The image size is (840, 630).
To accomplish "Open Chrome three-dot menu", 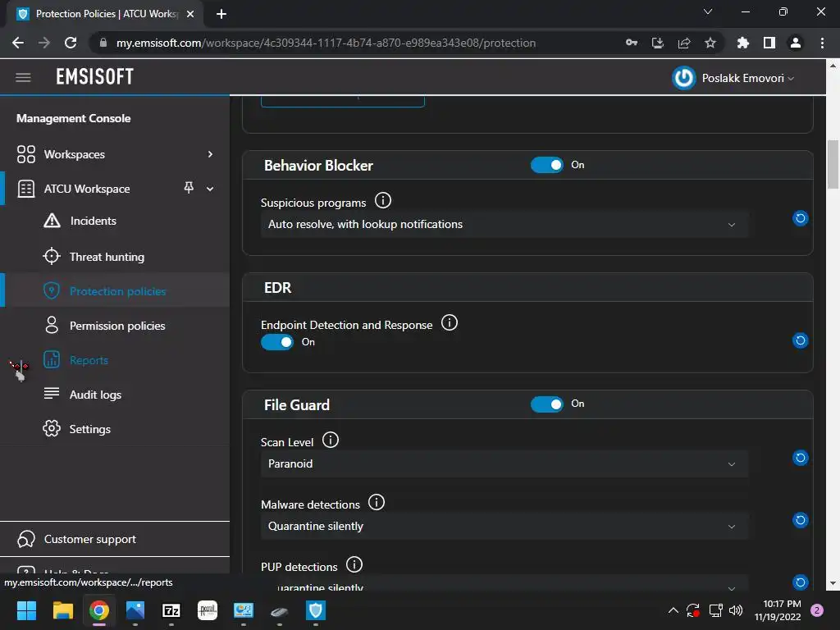I will (822, 43).
